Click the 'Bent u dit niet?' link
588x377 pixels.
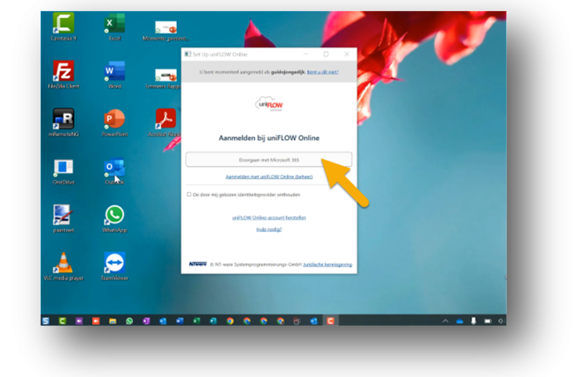(323, 72)
